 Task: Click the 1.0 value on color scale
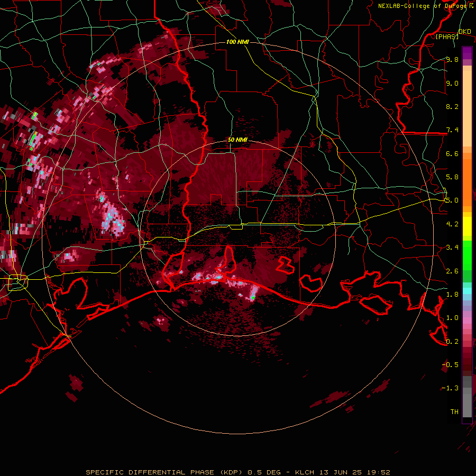(452, 318)
